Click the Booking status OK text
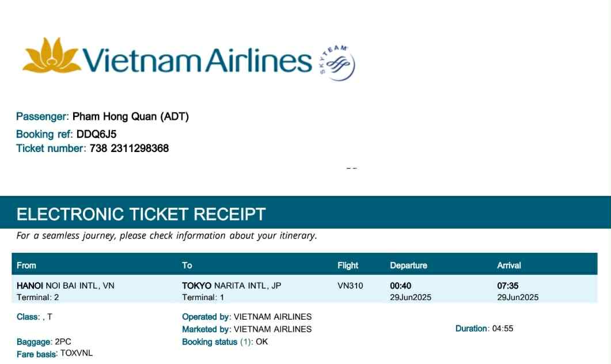 (x=262, y=342)
